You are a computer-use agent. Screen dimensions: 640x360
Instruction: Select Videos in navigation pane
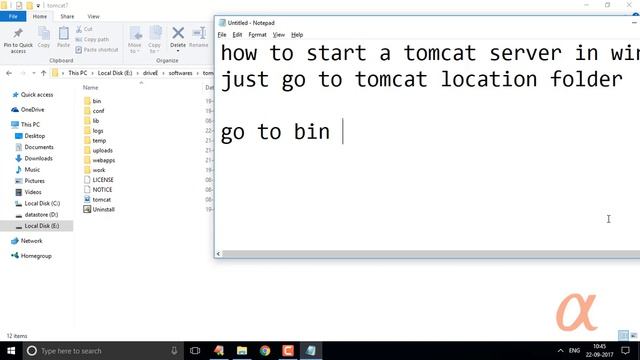(x=33, y=192)
